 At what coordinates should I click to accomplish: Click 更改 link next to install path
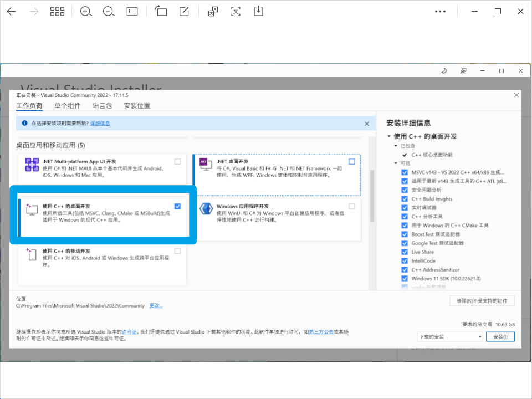(x=156, y=306)
